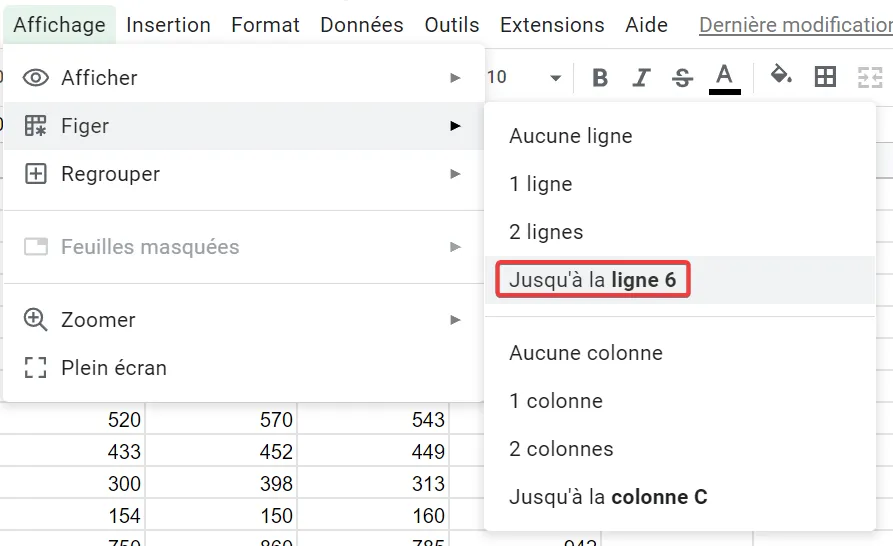Image resolution: width=893 pixels, height=546 pixels.
Task: Expand the Afficher submenu arrow
Action: [455, 77]
